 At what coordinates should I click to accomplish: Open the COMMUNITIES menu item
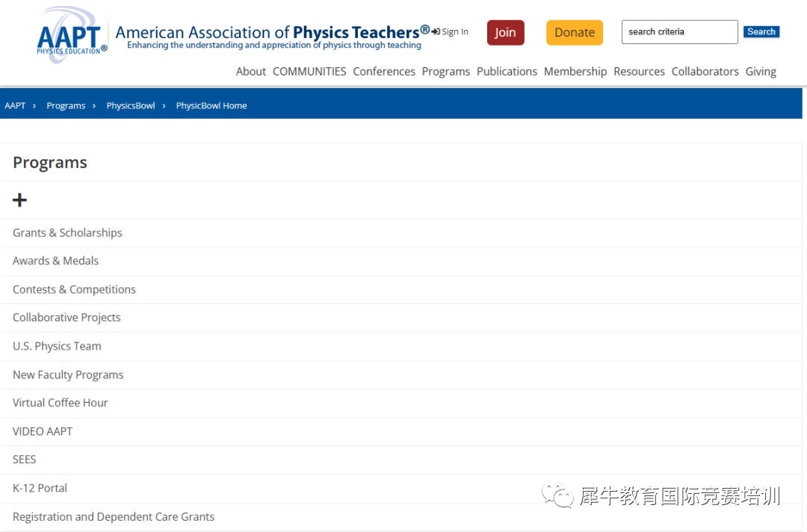point(309,72)
